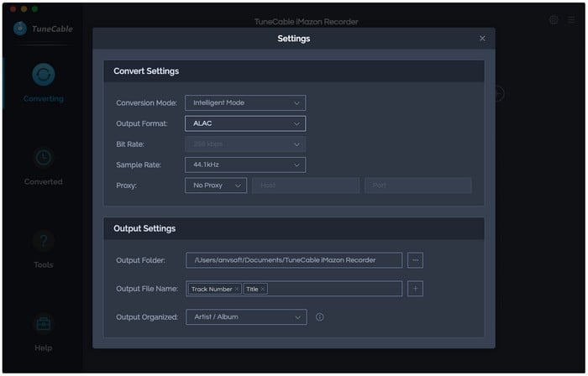Browse for output folder with ellipsis button

(x=415, y=260)
